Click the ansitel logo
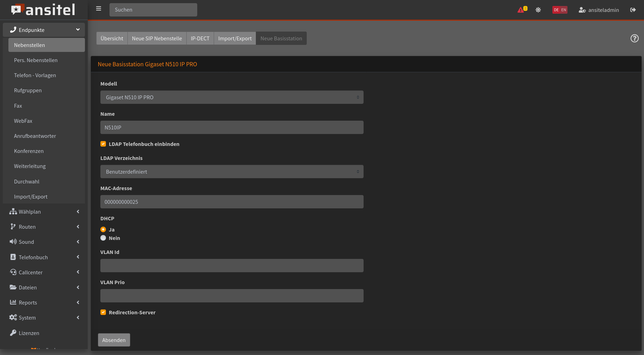 click(44, 10)
